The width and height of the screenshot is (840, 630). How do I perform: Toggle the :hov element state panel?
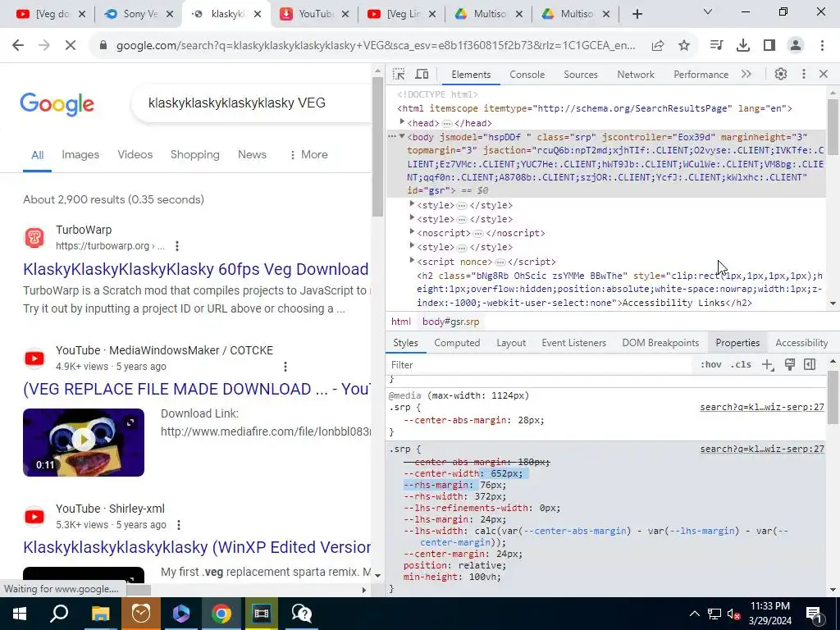[x=711, y=365]
